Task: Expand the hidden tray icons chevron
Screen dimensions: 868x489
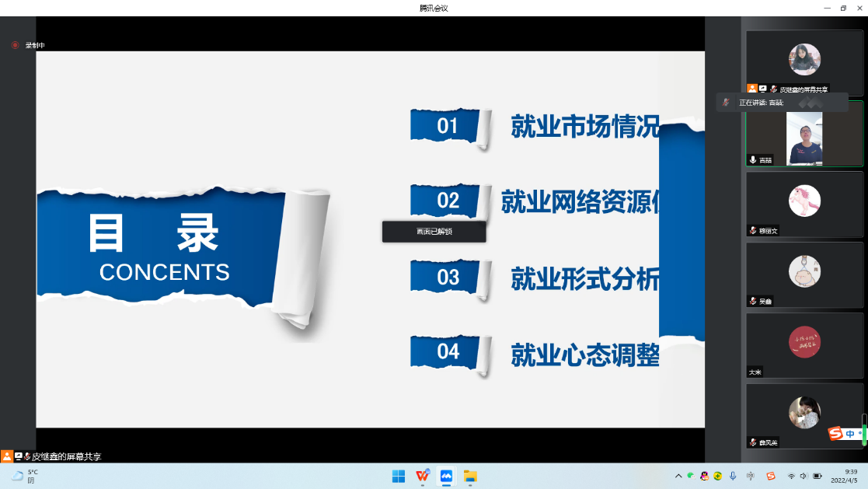Action: point(678,476)
